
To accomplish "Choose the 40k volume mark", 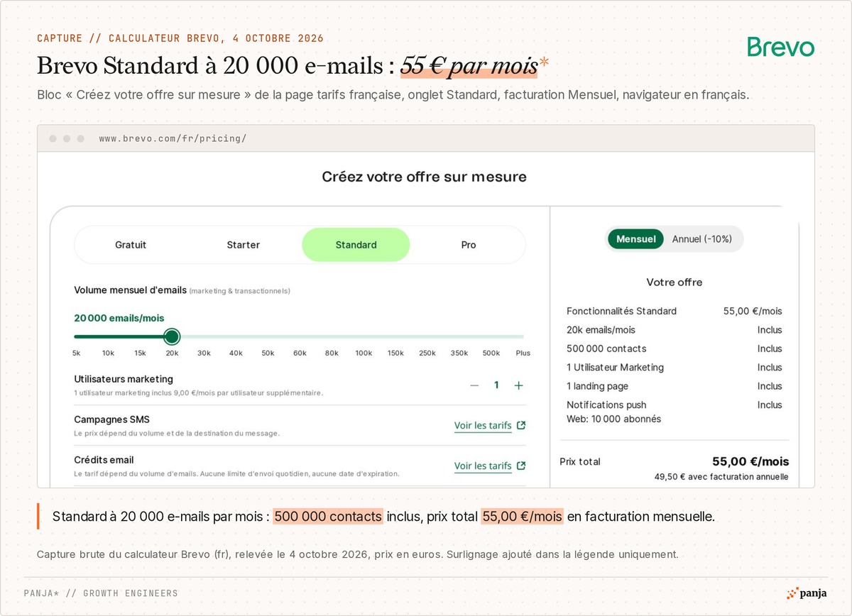I will pos(236,353).
